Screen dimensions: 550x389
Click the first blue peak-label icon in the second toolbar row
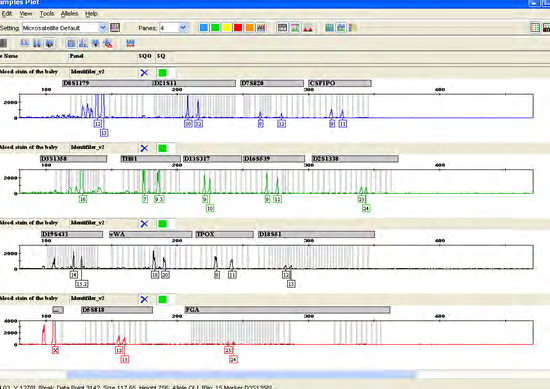point(25,43)
